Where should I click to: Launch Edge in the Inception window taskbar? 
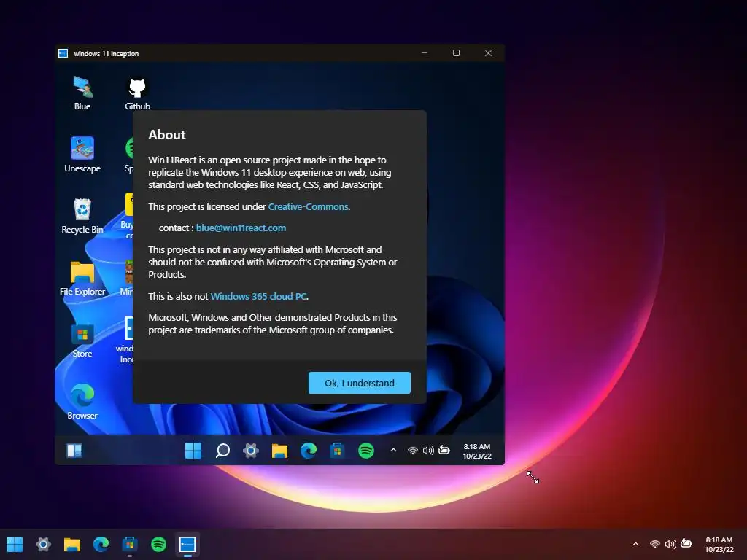click(x=309, y=451)
